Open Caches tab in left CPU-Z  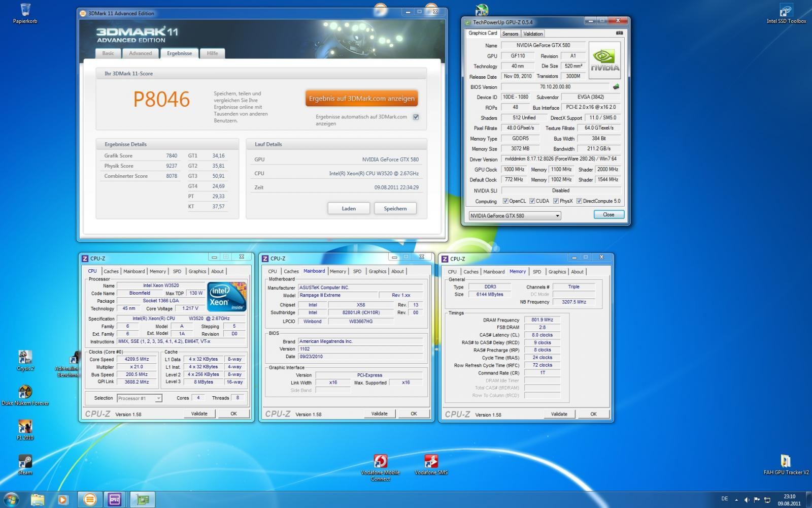[x=111, y=271]
